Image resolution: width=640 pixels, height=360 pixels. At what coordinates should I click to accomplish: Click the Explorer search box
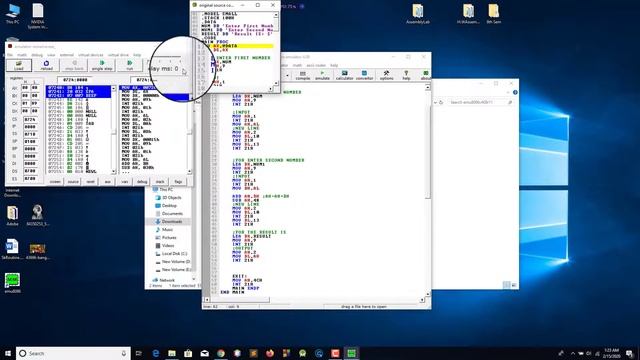pyautogui.click(x=480, y=102)
